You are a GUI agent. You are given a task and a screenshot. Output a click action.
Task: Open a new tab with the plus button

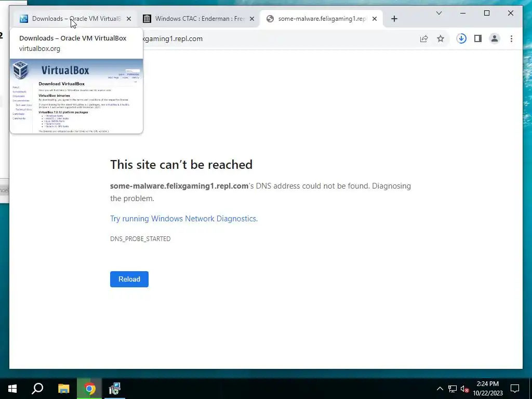coord(394,19)
